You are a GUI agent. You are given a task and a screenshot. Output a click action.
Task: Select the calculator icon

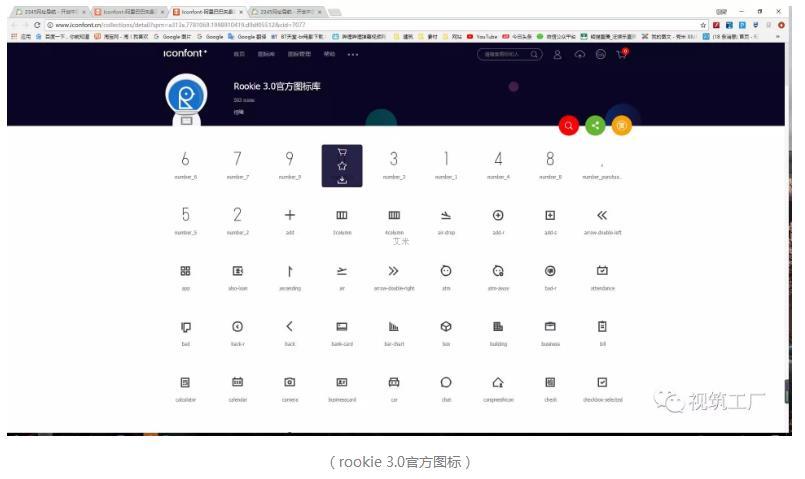185,382
